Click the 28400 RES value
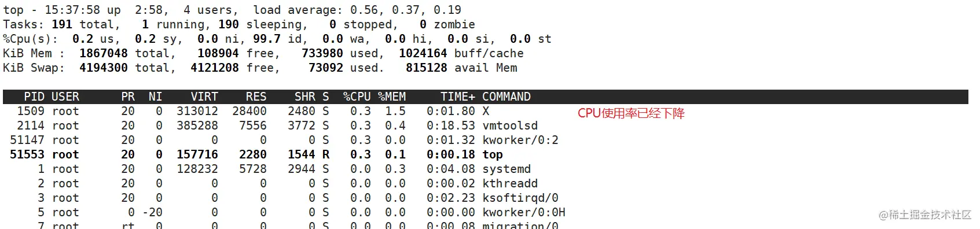Screen dimensions: 980x229 [249, 111]
